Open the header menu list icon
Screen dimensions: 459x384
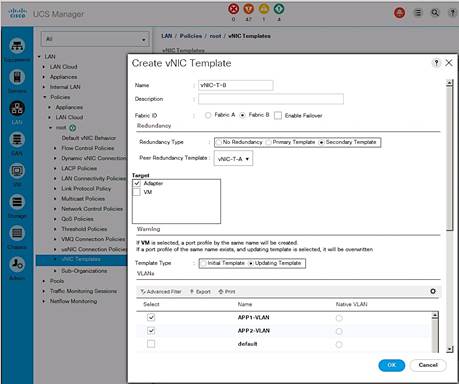tap(418, 13)
